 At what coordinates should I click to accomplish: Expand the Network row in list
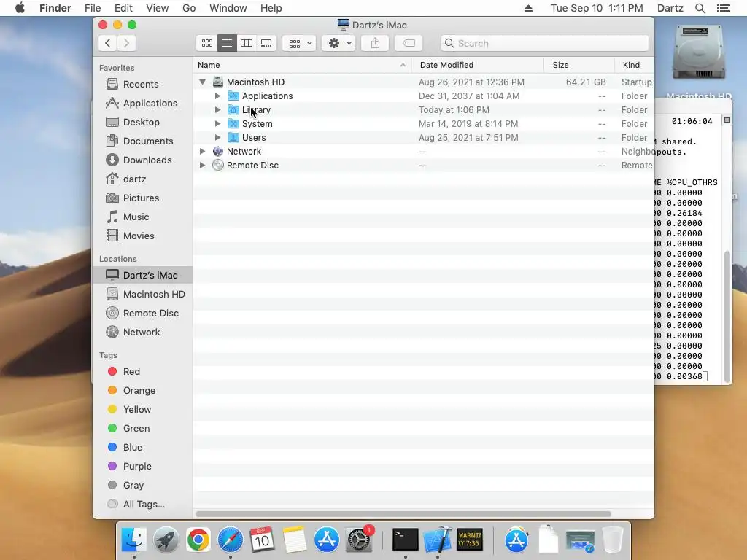pyautogui.click(x=203, y=151)
